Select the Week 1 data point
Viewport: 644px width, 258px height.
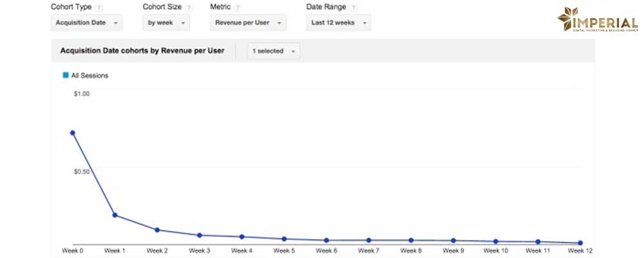tap(115, 215)
